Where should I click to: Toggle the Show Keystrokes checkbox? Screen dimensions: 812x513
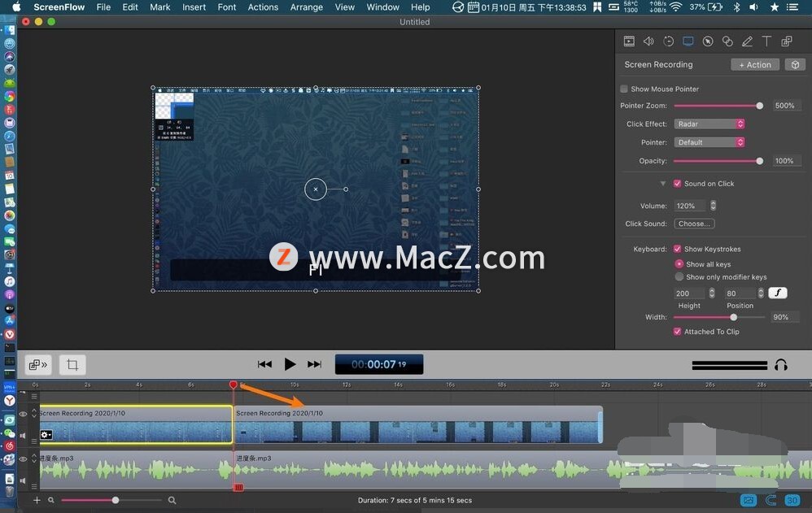[x=677, y=249]
